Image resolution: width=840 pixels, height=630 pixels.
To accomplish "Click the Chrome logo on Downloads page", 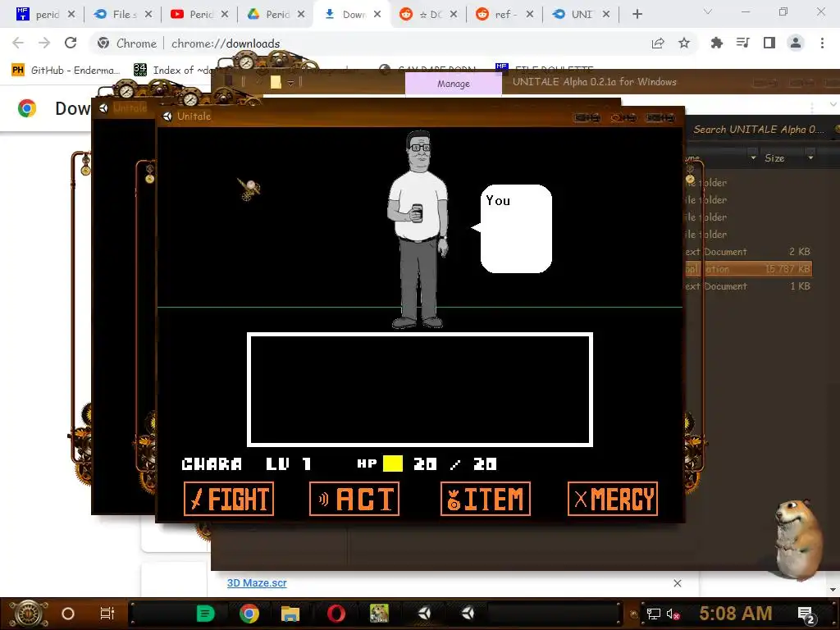I will pos(27,108).
